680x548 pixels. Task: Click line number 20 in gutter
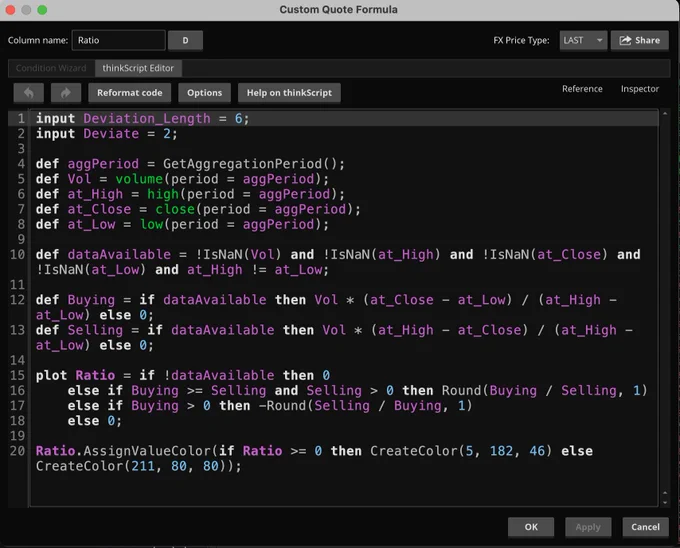(18, 451)
